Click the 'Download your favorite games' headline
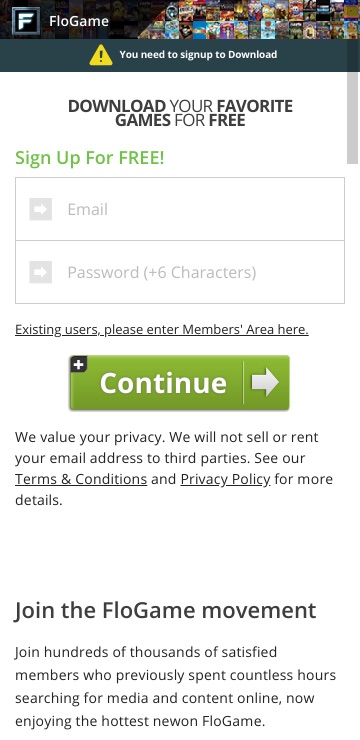Screen dimensions: 360x740 pos(180,113)
